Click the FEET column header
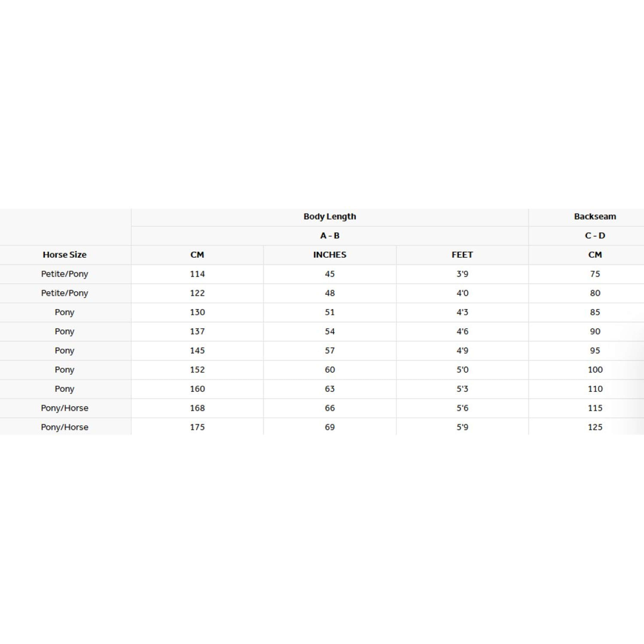Image resolution: width=644 pixels, height=644 pixels. [462, 255]
